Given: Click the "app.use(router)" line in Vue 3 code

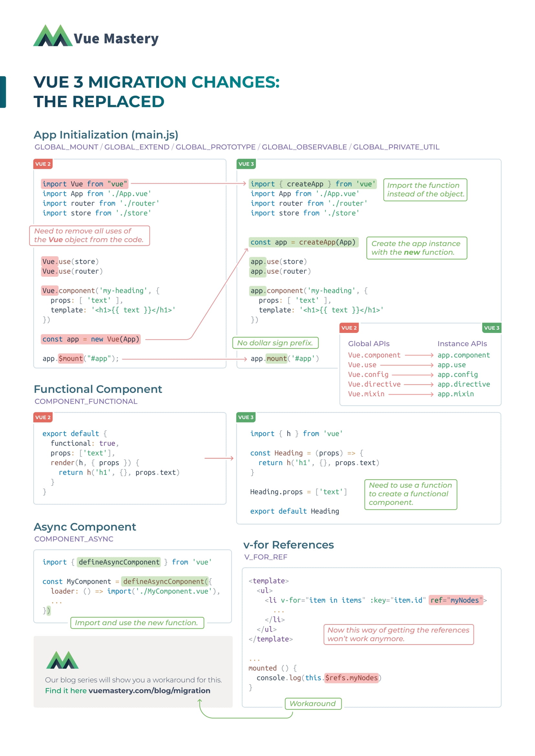Looking at the screenshot, I should (x=280, y=271).
